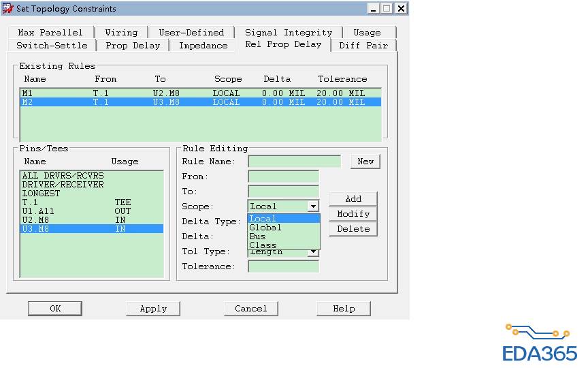Choose Global from the Scope list

click(x=284, y=228)
